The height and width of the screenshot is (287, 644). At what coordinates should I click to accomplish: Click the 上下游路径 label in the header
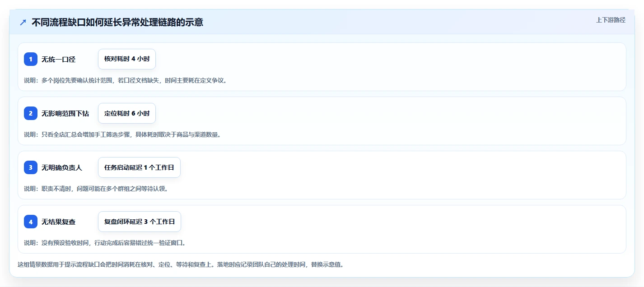[x=611, y=20]
